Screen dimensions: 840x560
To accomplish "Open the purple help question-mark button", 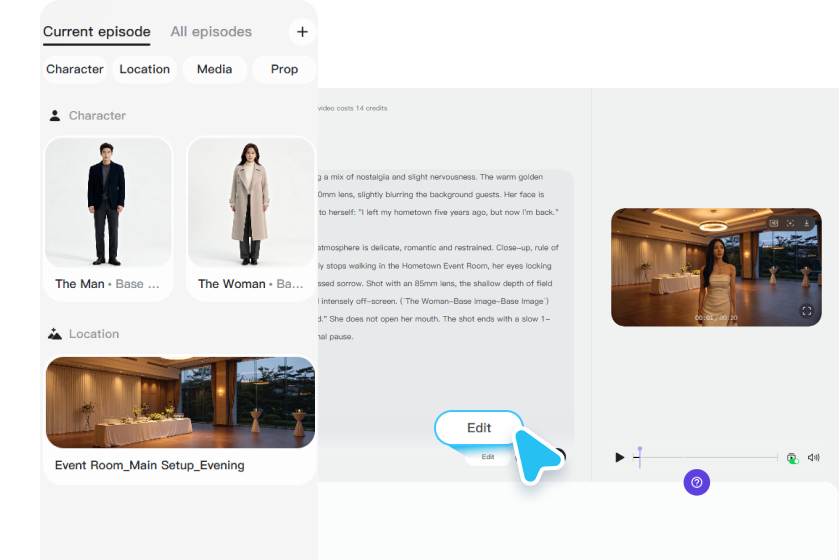I will pos(696,482).
